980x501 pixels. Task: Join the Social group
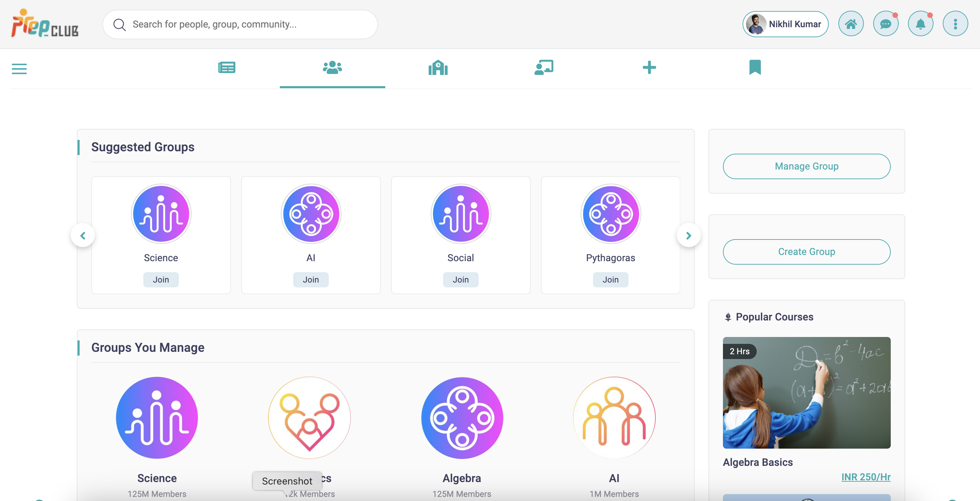coord(461,279)
